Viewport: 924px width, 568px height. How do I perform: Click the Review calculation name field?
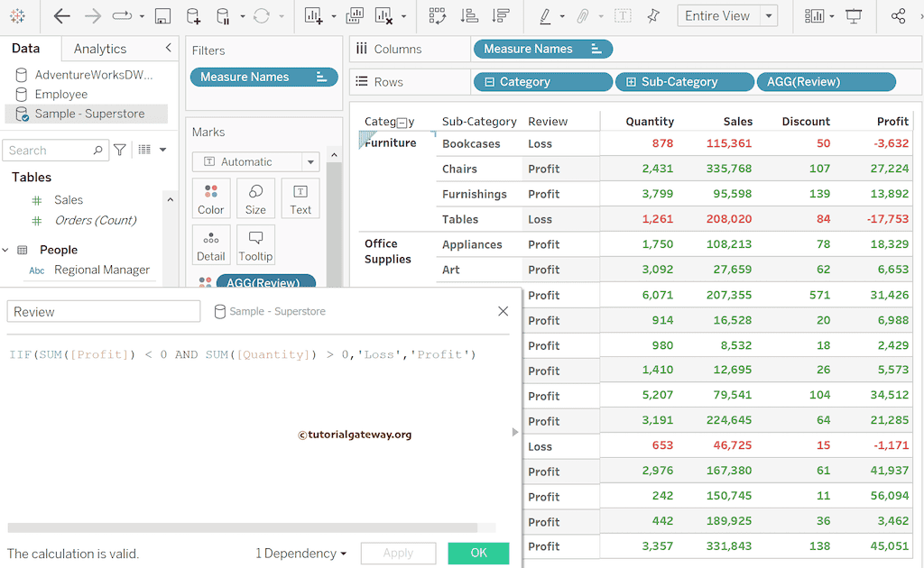point(103,311)
